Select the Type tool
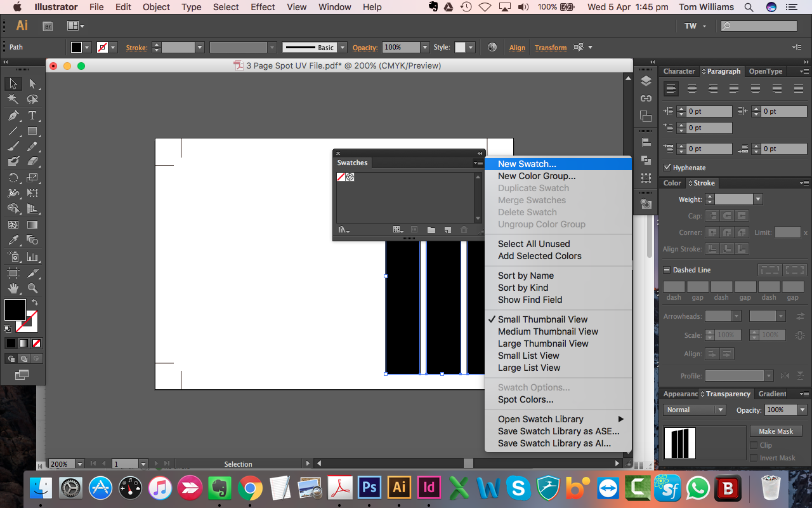Viewport: 812px width, 508px height. tap(32, 116)
